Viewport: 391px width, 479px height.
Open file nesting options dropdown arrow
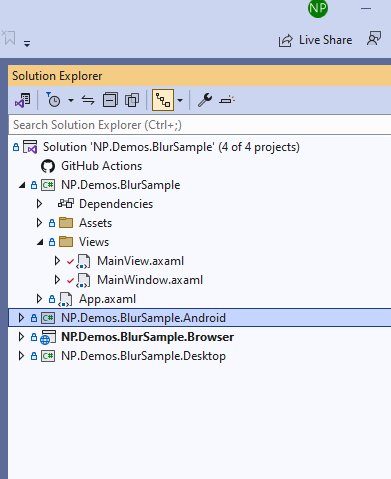pyautogui.click(x=180, y=100)
